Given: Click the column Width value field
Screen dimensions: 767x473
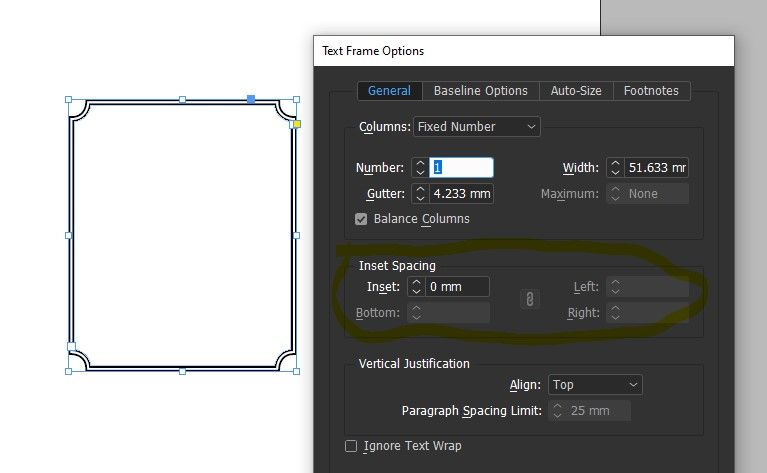Looking at the screenshot, I should coord(656,168).
